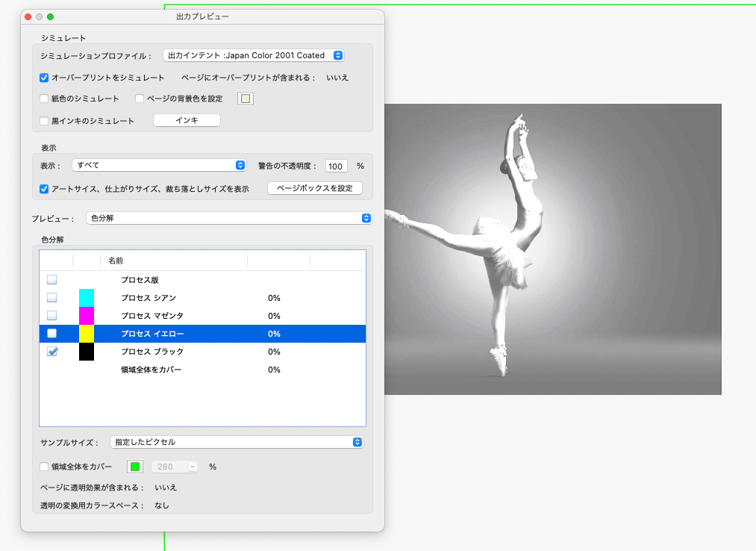Click the page background color swatch
The image size is (756, 551).
[x=245, y=98]
